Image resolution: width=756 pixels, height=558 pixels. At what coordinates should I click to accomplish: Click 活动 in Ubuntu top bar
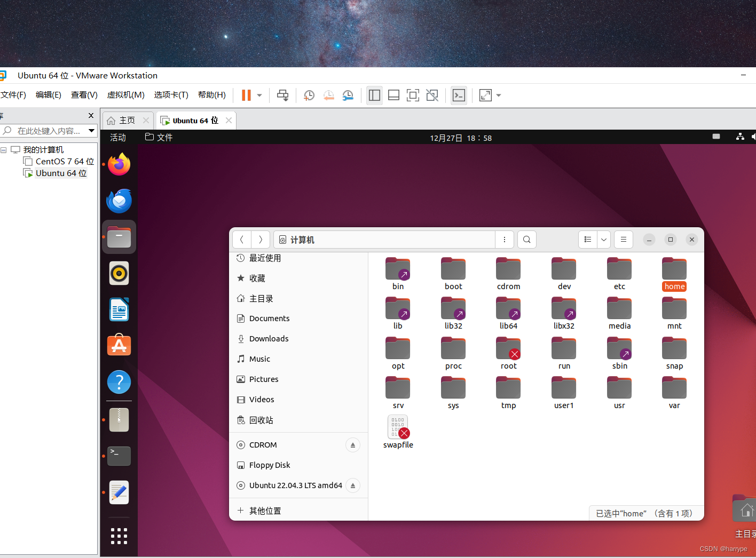(118, 138)
